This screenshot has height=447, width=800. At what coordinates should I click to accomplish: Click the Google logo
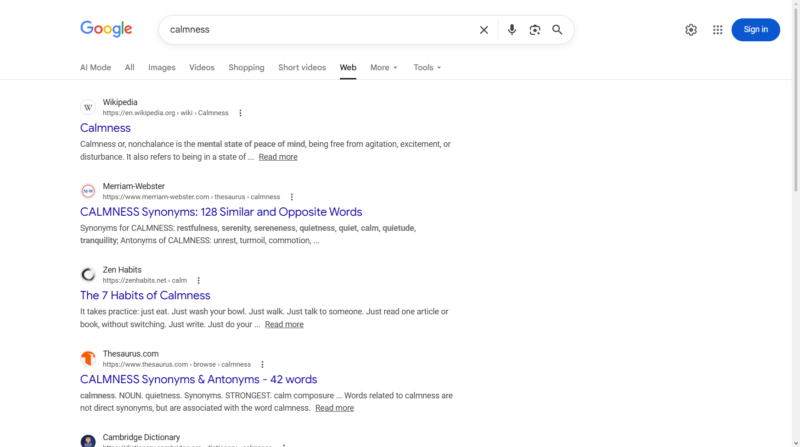[x=106, y=29]
